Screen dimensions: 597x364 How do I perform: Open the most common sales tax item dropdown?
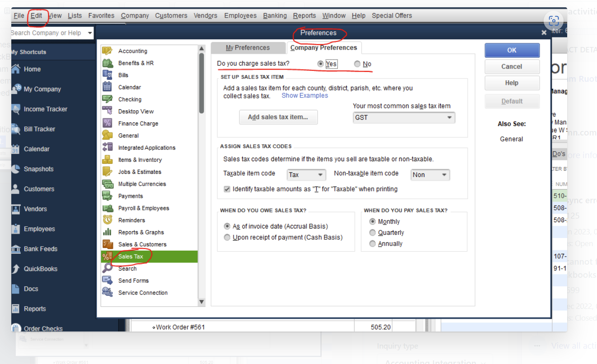[x=404, y=117]
